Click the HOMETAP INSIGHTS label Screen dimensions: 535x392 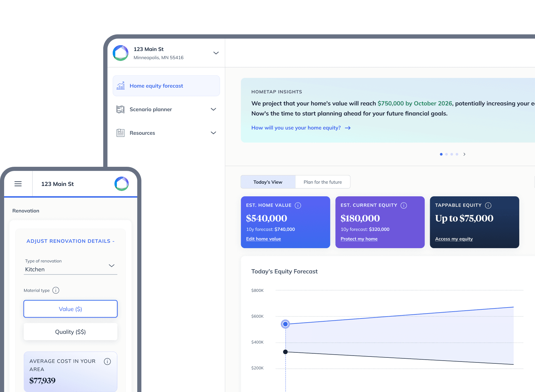[x=277, y=92]
